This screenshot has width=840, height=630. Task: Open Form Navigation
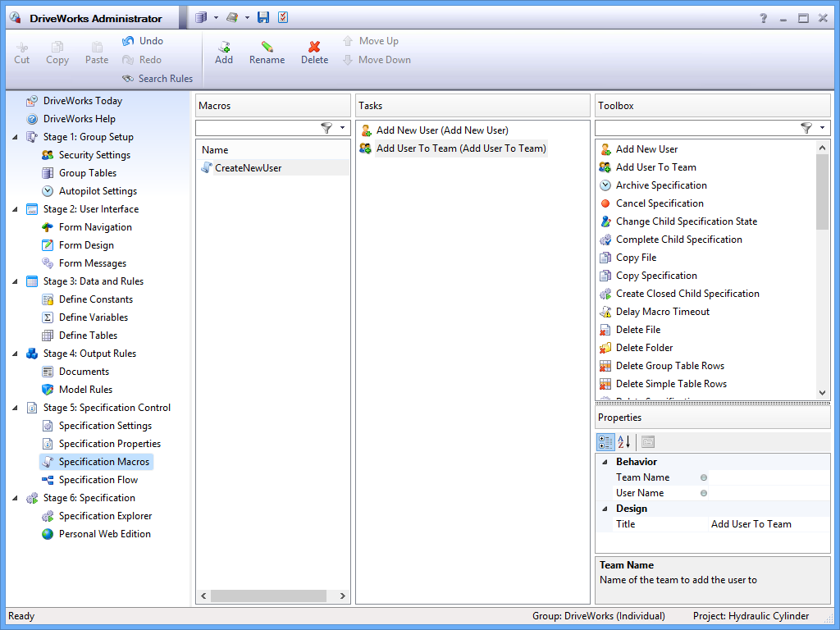[95, 227]
